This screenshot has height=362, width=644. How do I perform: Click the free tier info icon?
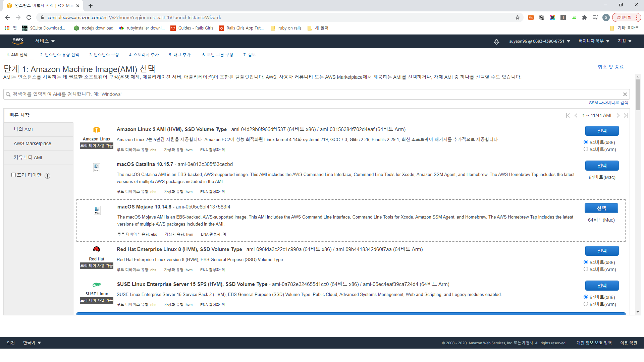click(x=48, y=176)
